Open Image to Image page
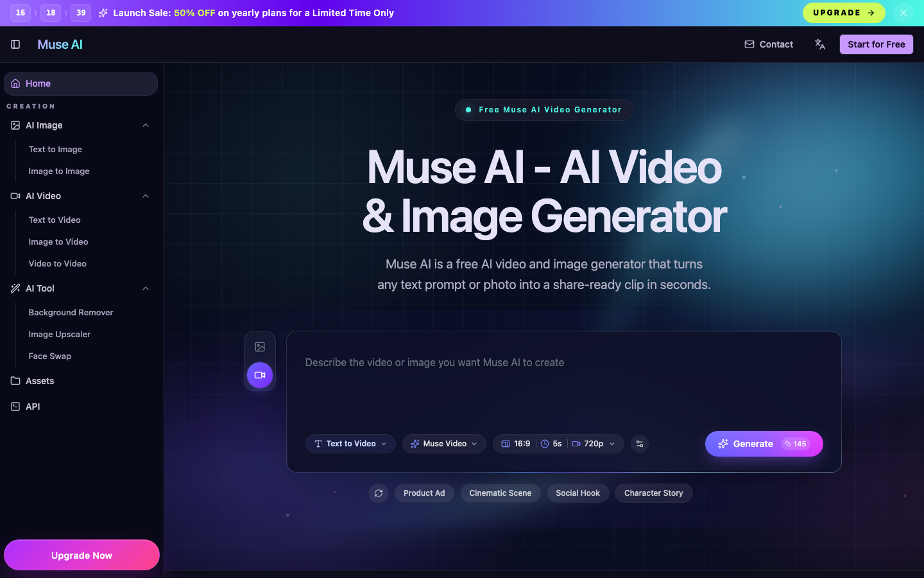The width and height of the screenshot is (924, 578). pos(59,171)
